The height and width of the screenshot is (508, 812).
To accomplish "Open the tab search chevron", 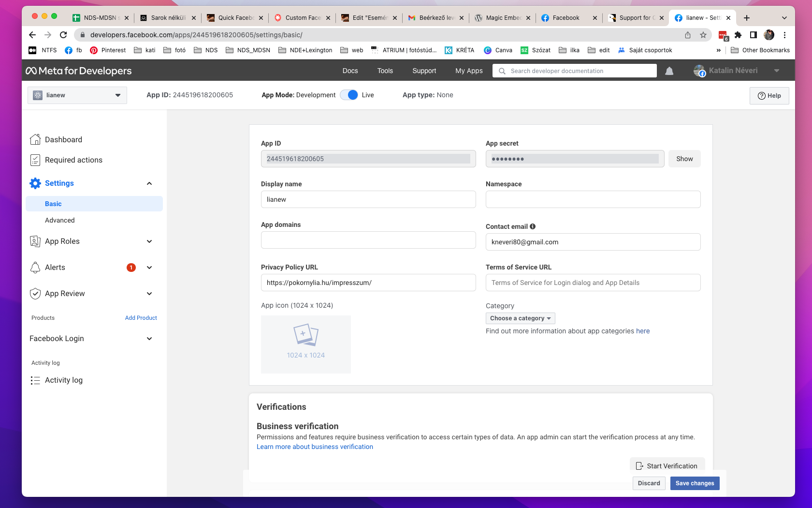I will [784, 18].
